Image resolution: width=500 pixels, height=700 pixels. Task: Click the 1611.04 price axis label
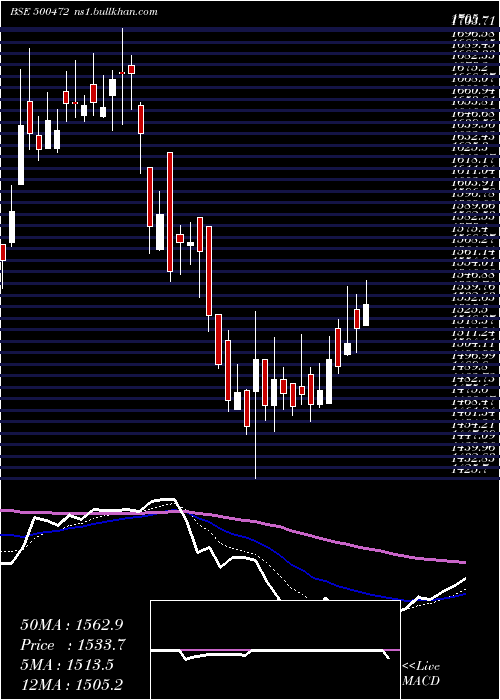pos(473,170)
